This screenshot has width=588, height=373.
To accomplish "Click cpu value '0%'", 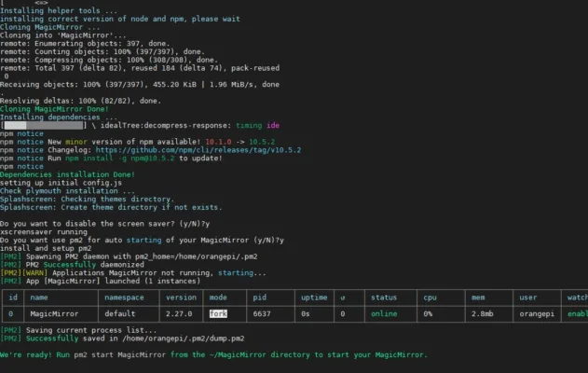I will [428, 313].
